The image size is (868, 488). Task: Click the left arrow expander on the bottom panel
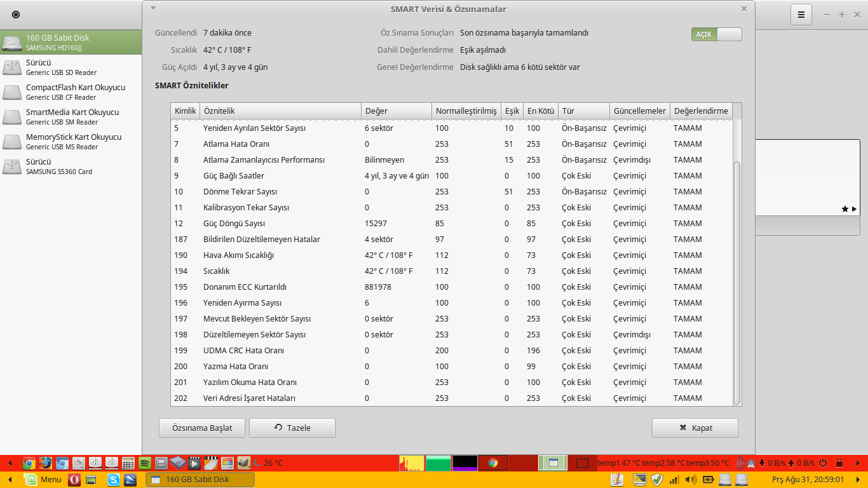[x=10, y=480]
